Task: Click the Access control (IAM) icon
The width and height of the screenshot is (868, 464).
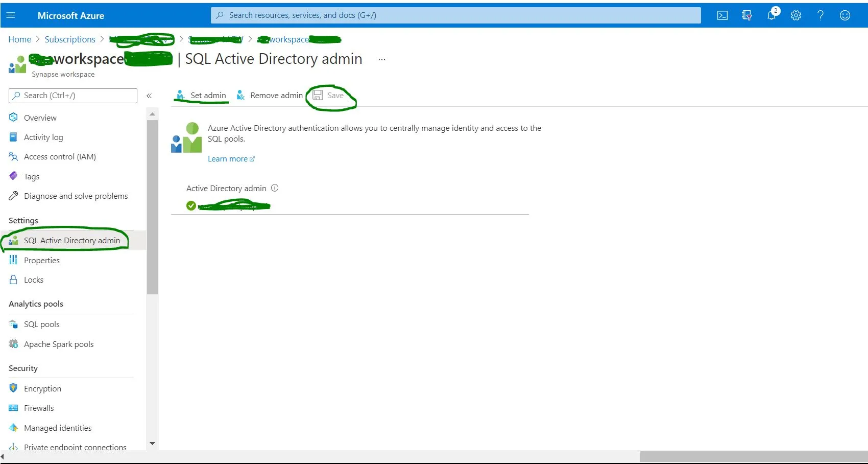Action: (x=13, y=156)
